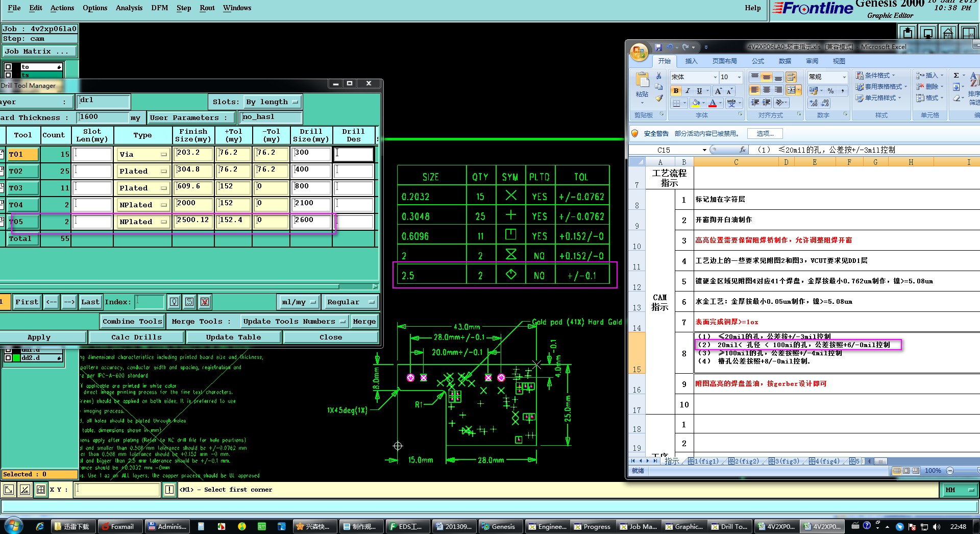Toggle the checkbox for layer 'ts'
980x534 pixels.
pyautogui.click(x=8, y=75)
